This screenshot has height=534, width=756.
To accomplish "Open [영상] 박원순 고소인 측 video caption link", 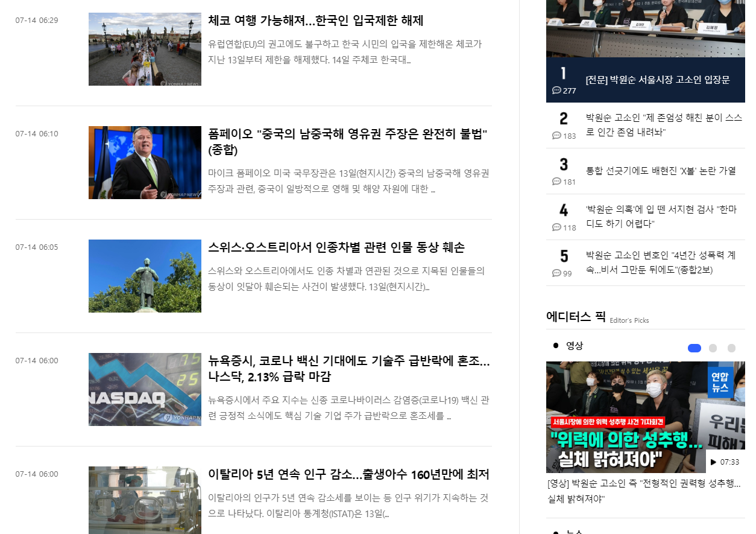I will (644, 491).
